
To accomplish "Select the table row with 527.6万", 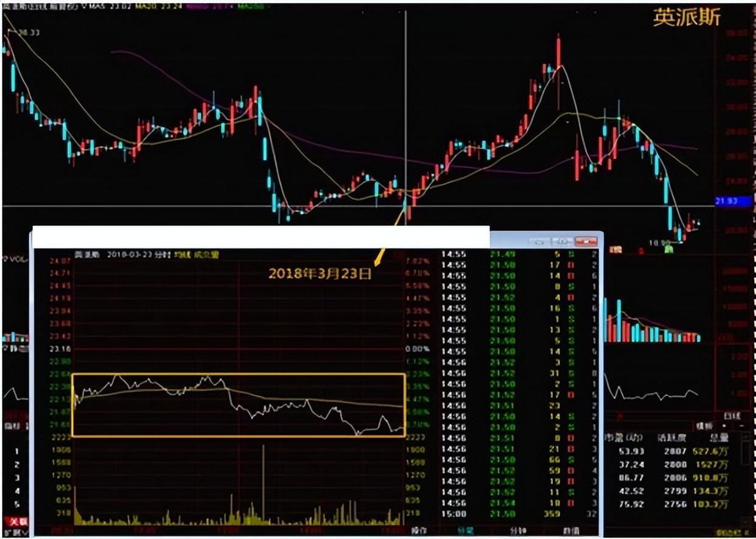I will point(673,451).
